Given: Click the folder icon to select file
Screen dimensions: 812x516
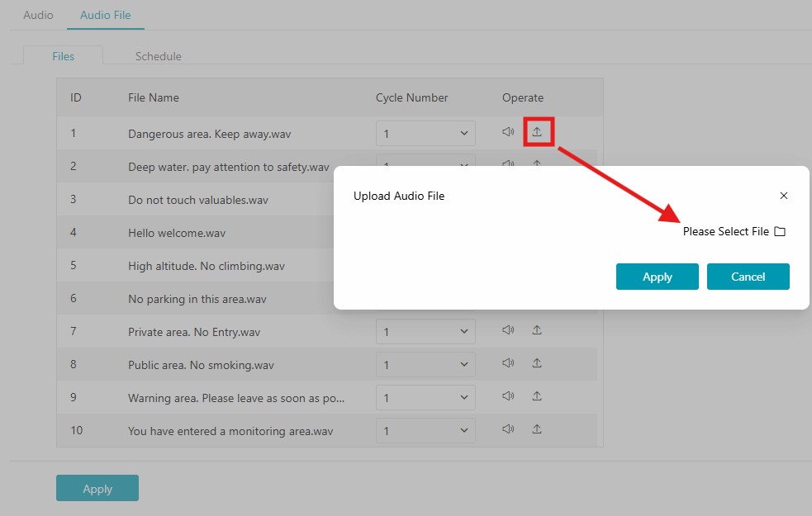Looking at the screenshot, I should (x=780, y=231).
